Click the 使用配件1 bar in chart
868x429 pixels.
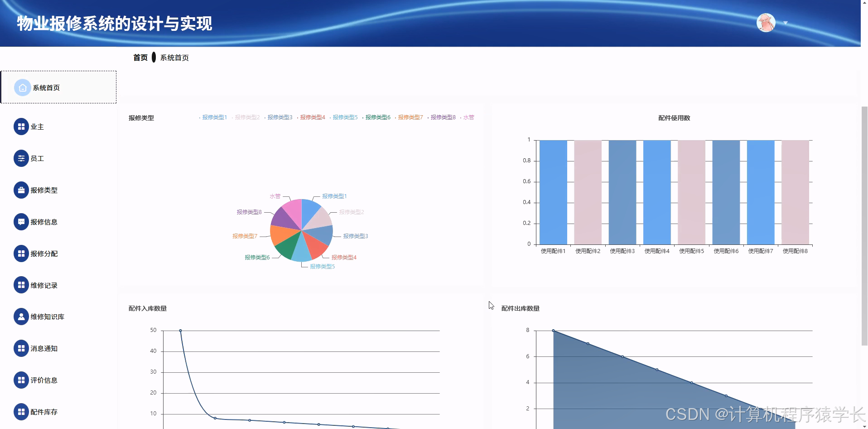coord(553,192)
